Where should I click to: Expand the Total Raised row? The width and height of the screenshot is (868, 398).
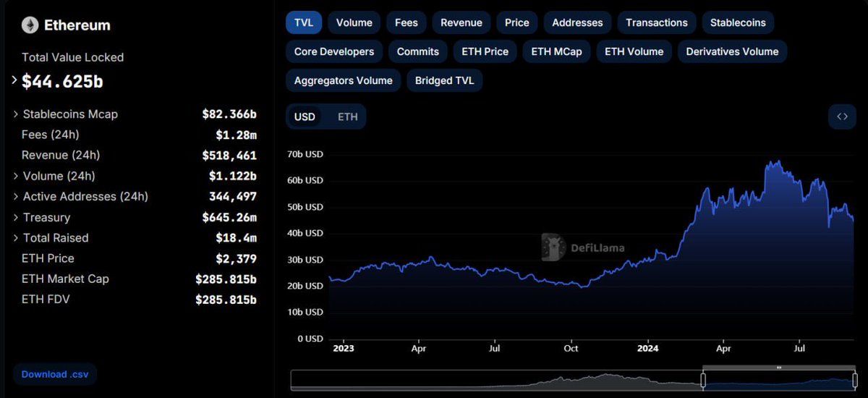(x=16, y=238)
